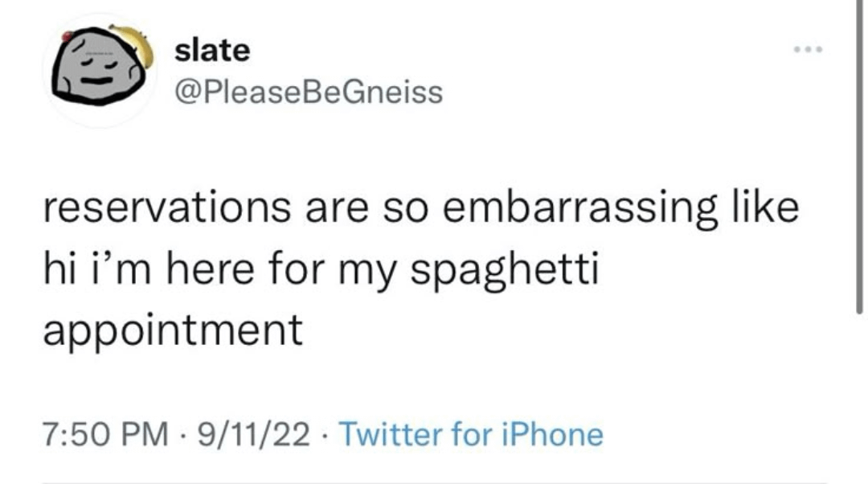This screenshot has width=868, height=484.
Task: Click the rock's sleepy face in avatar
Action: (x=96, y=68)
